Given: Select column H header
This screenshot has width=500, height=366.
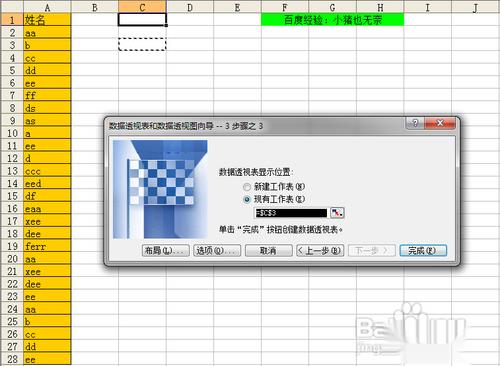Looking at the screenshot, I should point(380,7).
